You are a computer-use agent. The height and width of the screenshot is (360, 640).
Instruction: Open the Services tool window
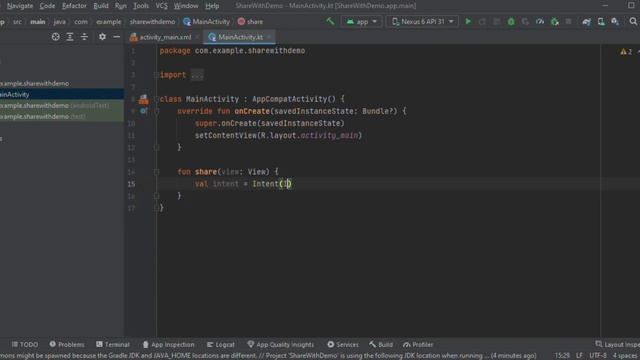pos(343,344)
